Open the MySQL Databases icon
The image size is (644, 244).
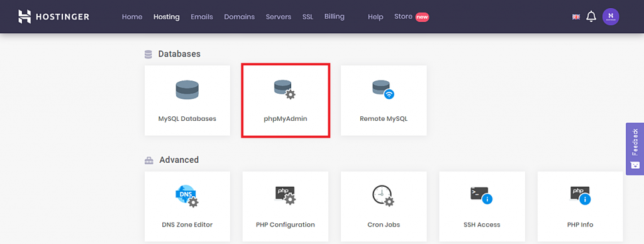tap(187, 90)
